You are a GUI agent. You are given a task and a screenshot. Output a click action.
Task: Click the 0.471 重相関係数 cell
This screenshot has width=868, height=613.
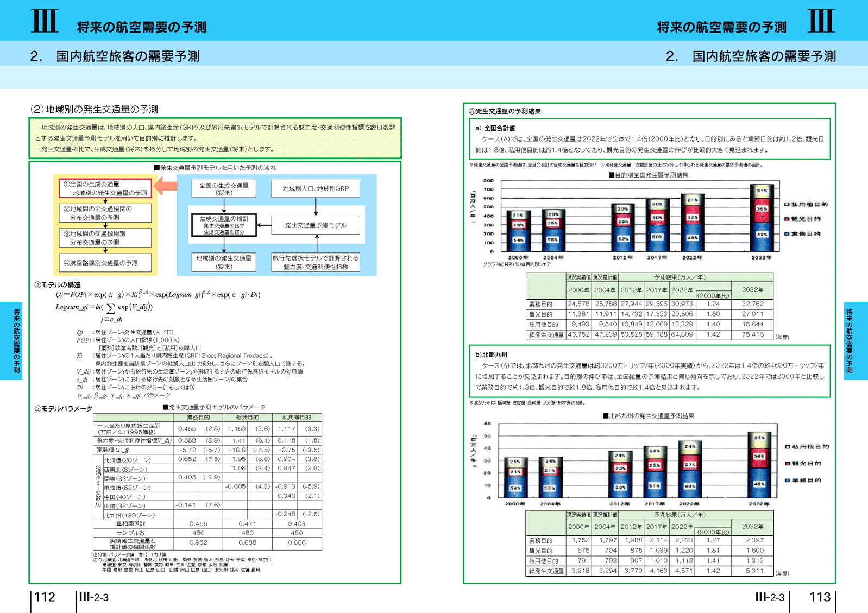[247, 524]
